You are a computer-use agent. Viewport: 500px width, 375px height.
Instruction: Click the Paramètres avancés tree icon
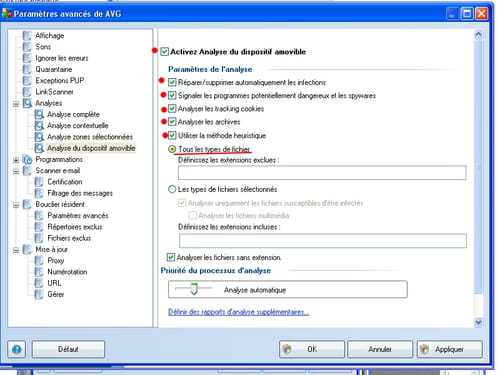pyautogui.click(x=39, y=216)
